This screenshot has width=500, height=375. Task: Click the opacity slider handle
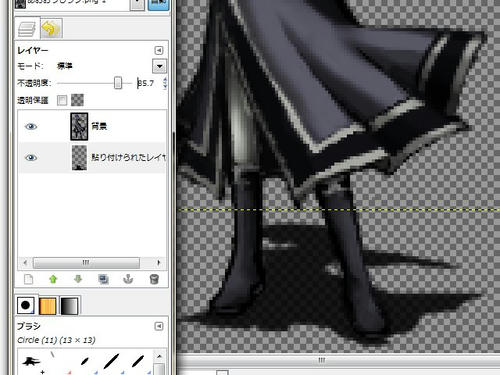[x=118, y=83]
